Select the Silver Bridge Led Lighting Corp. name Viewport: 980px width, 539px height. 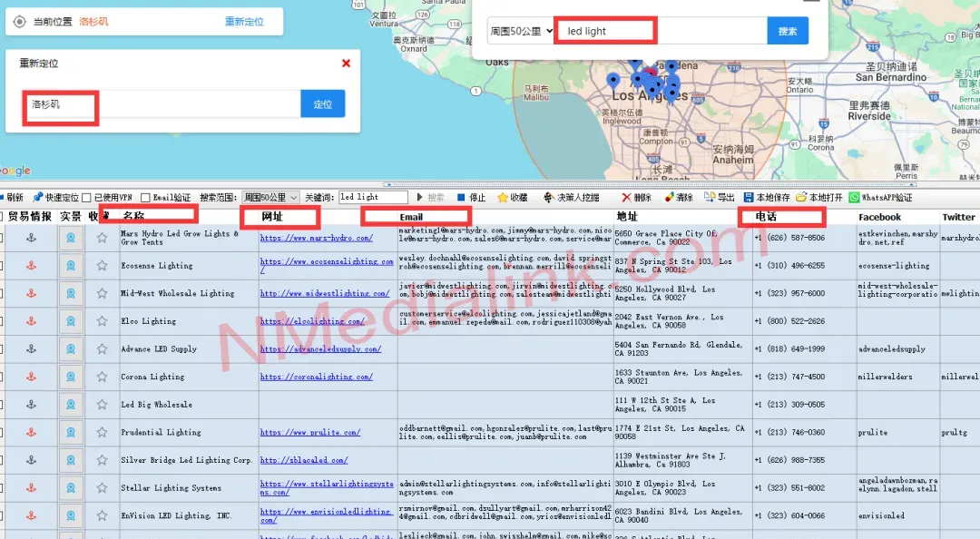tap(187, 460)
